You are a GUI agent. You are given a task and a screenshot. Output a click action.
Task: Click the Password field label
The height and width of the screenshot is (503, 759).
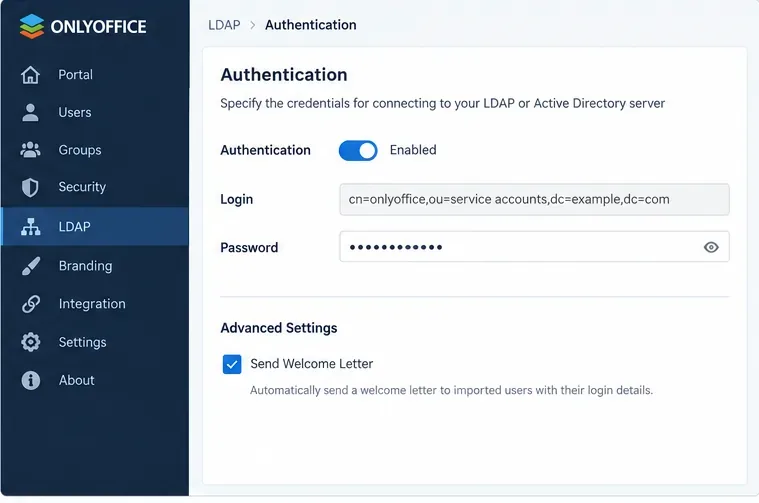[x=249, y=247]
